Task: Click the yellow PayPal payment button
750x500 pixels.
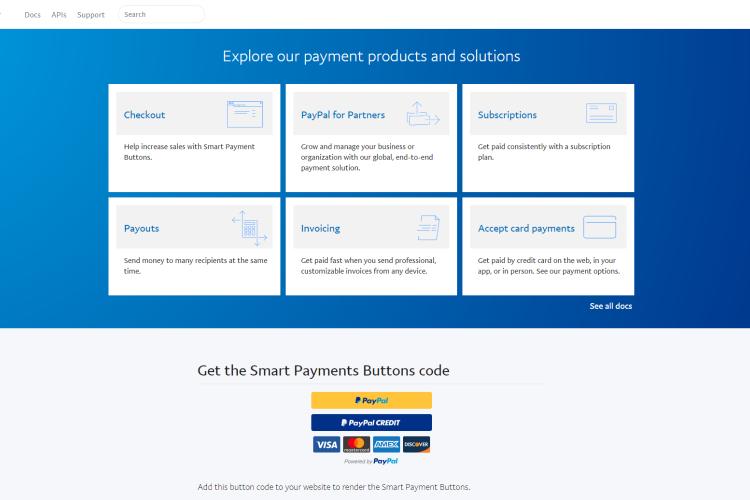Action: [x=372, y=400]
